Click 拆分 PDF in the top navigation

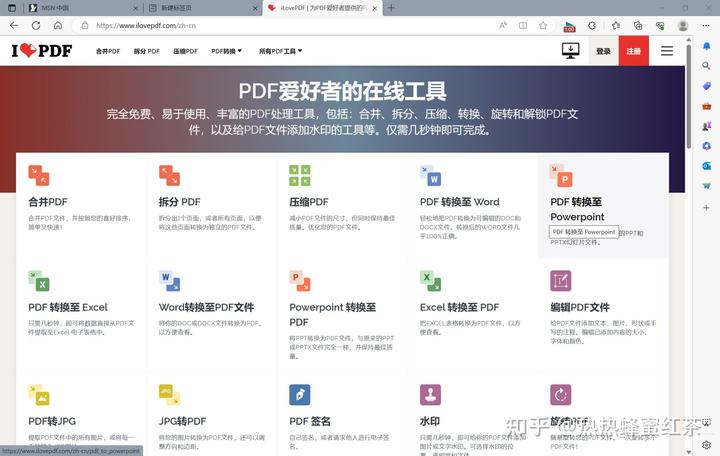pyautogui.click(x=146, y=51)
